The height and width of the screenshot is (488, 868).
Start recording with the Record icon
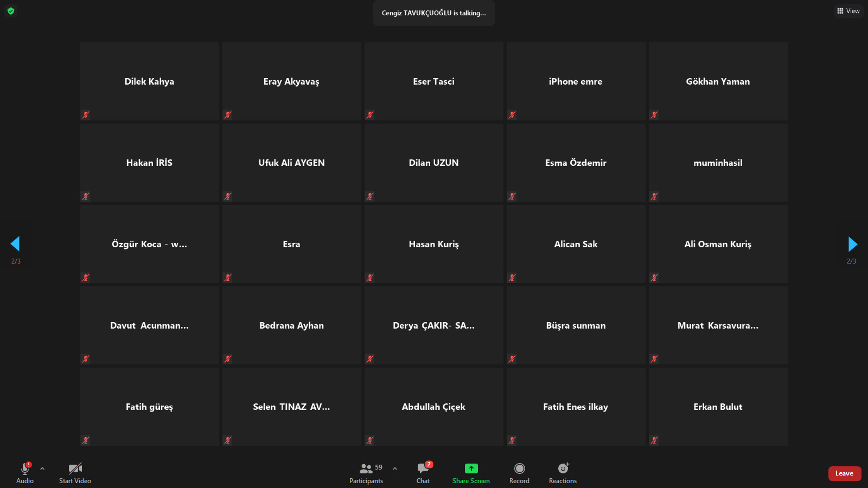pyautogui.click(x=519, y=468)
